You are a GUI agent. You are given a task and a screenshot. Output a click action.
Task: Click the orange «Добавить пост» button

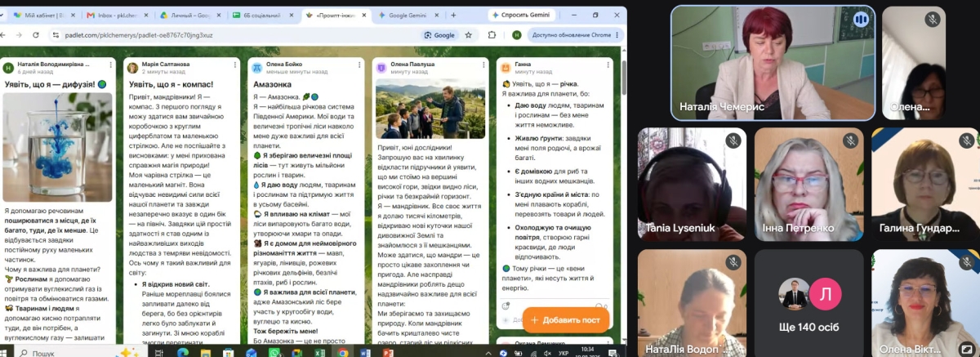(566, 319)
